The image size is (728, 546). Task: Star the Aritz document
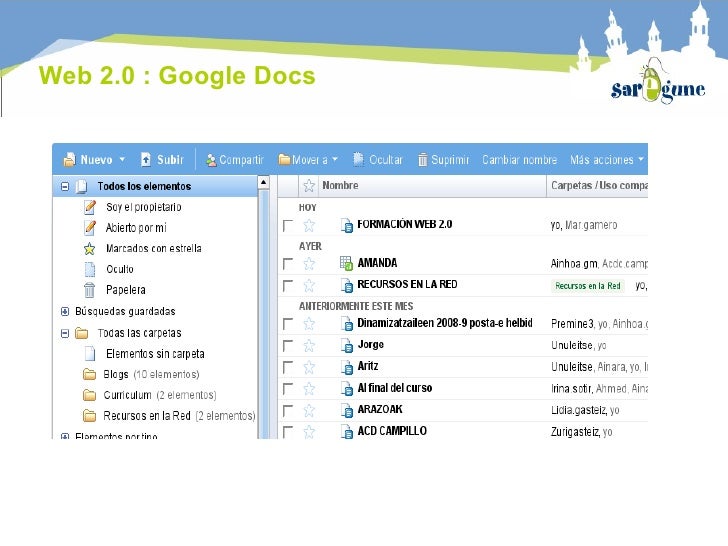click(309, 367)
